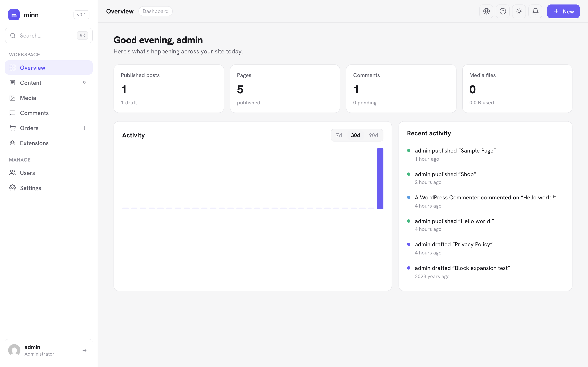588x367 pixels.
Task: Open the Comments menu item
Action: click(x=49, y=113)
